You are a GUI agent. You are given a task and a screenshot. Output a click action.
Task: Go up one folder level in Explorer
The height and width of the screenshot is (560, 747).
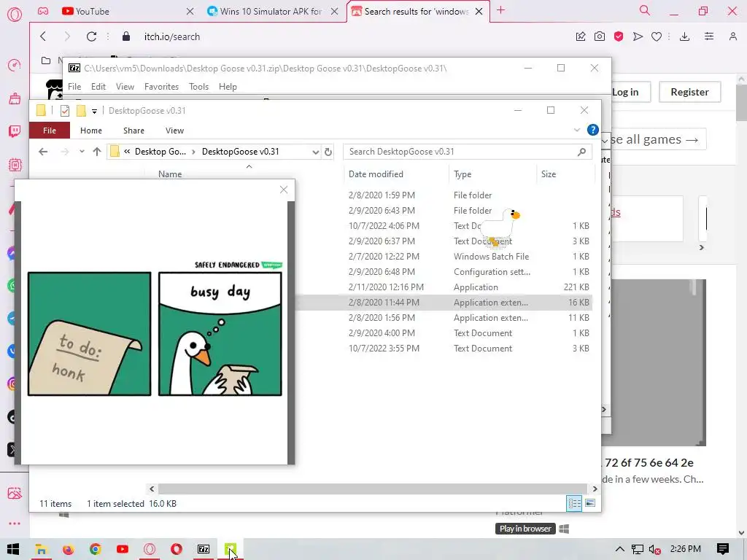click(x=97, y=152)
